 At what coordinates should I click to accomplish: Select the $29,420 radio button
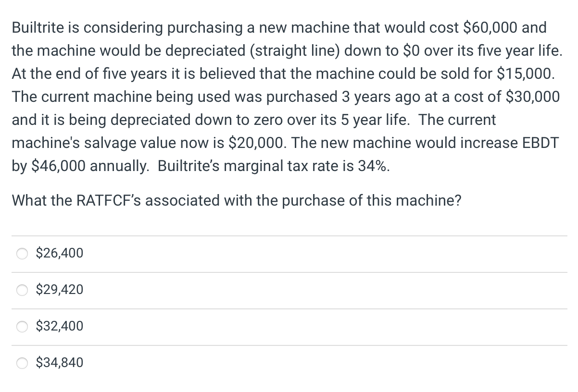click(x=22, y=290)
